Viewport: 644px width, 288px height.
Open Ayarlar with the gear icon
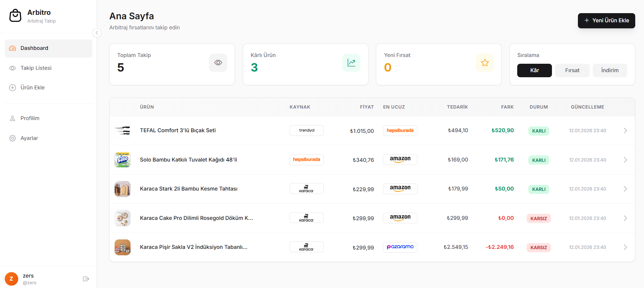(12, 138)
